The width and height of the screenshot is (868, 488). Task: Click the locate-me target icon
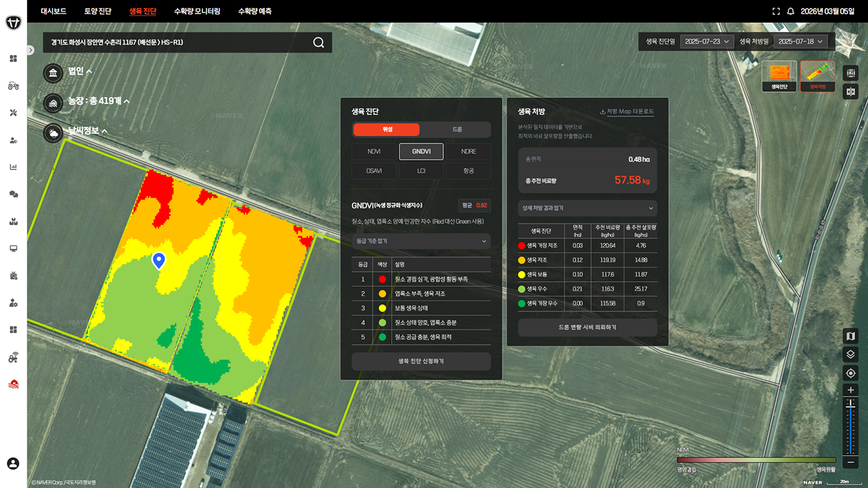point(850,373)
